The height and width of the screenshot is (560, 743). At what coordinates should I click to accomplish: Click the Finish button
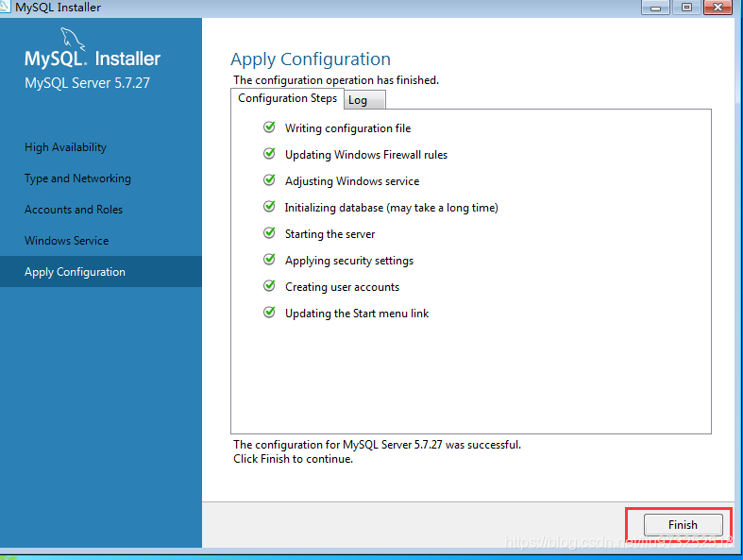(x=683, y=525)
